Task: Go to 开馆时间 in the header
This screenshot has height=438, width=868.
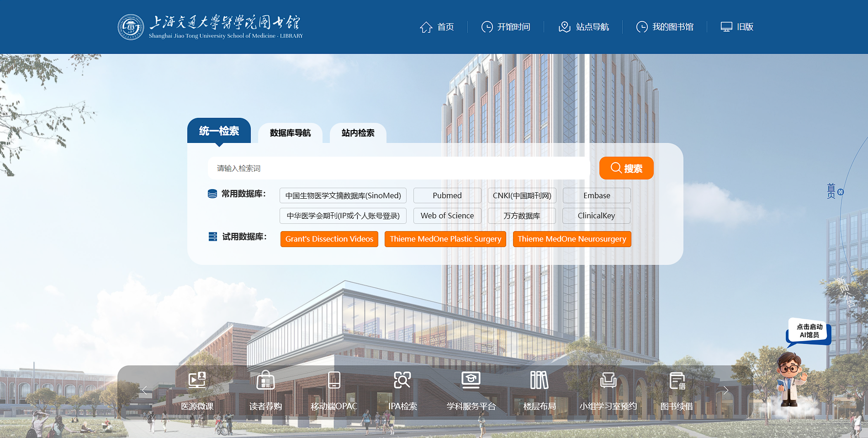Action: pyautogui.click(x=506, y=27)
